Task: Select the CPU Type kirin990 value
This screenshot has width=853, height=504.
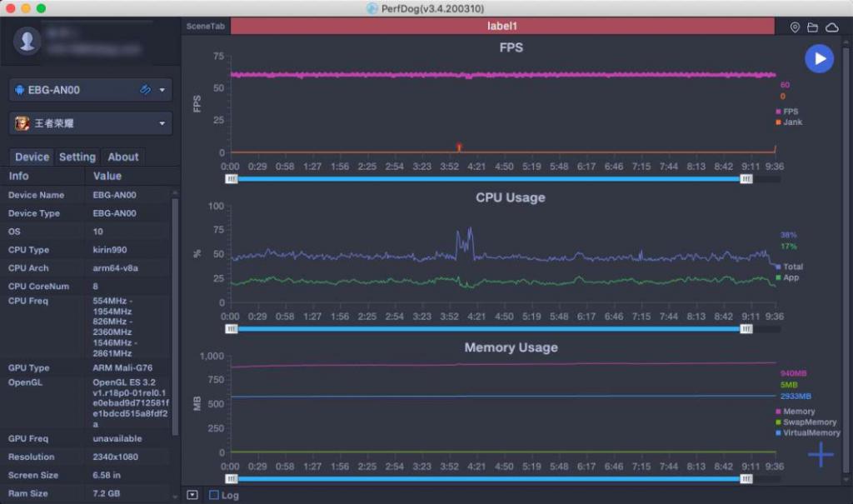Action: [110, 250]
